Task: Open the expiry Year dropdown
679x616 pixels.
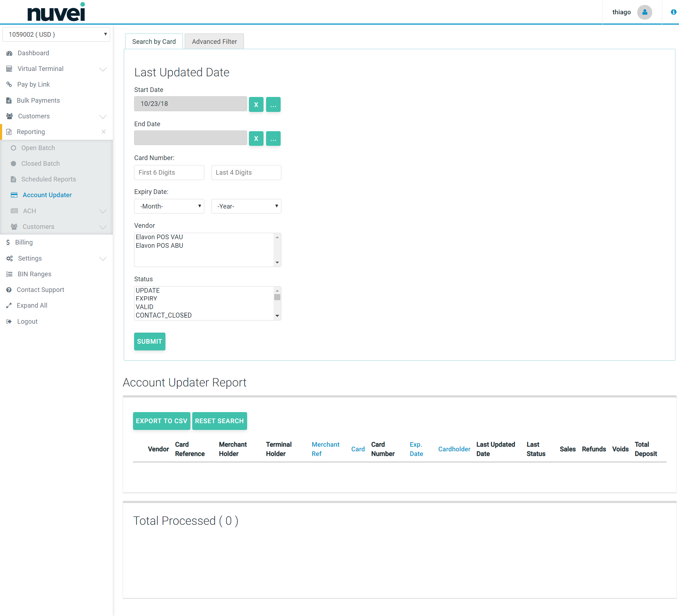Action: (x=246, y=206)
